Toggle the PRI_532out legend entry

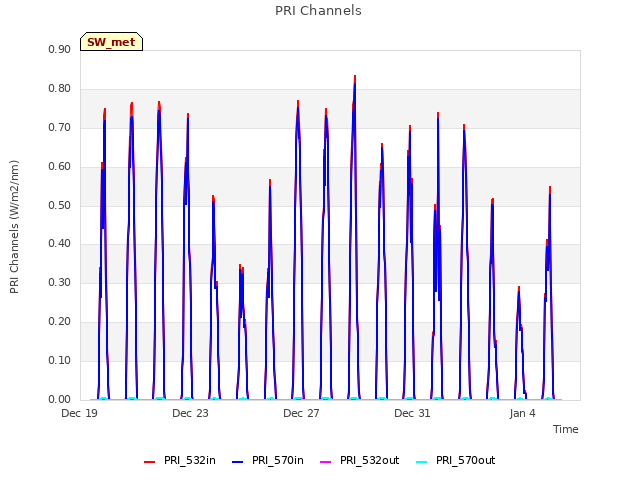(359, 460)
